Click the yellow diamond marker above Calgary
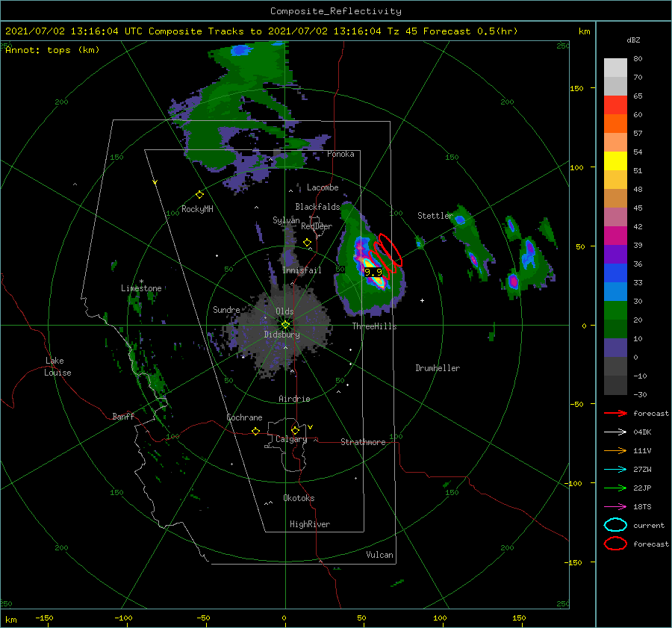 [295, 430]
